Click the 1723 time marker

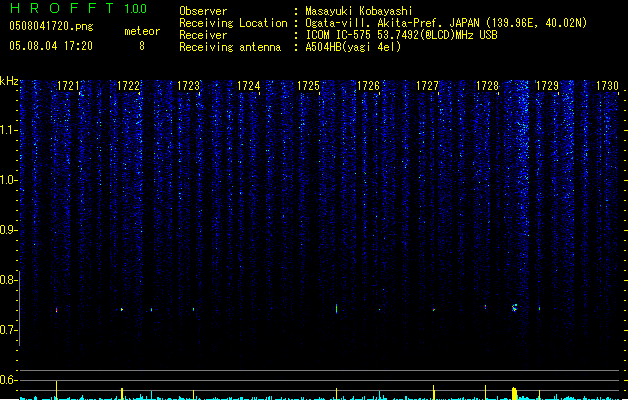click(188, 86)
